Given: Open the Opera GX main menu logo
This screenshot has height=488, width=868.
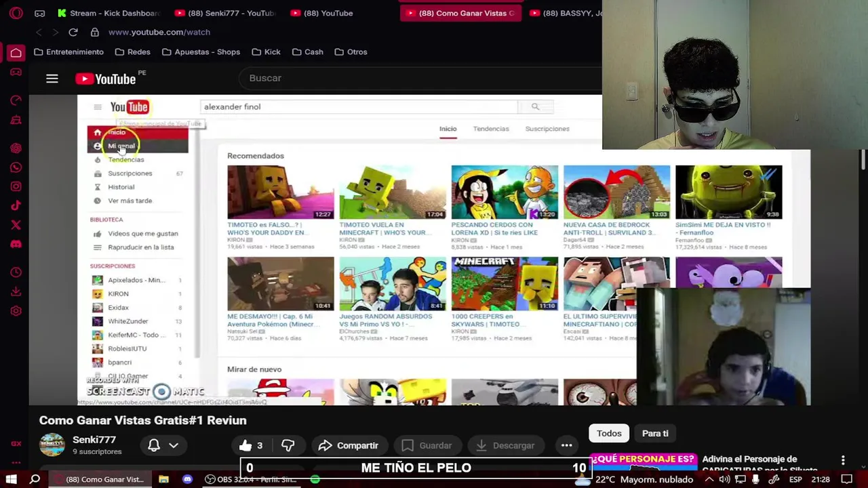Looking at the screenshot, I should point(16,13).
